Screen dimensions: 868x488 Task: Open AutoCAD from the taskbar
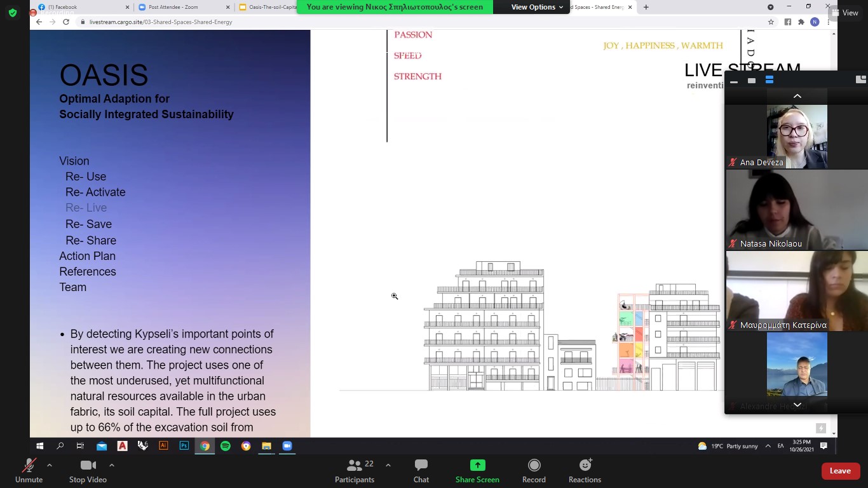point(122,446)
